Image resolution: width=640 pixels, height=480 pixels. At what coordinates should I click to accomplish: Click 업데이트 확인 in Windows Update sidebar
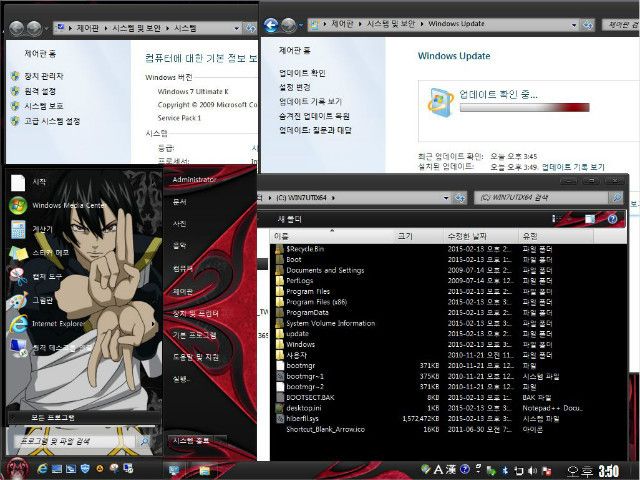302,73
